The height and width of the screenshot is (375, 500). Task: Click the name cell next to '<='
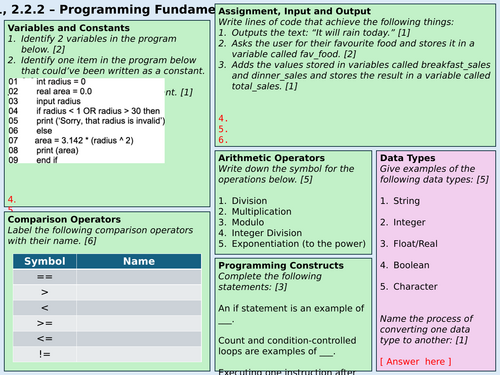pyautogui.click(x=139, y=338)
